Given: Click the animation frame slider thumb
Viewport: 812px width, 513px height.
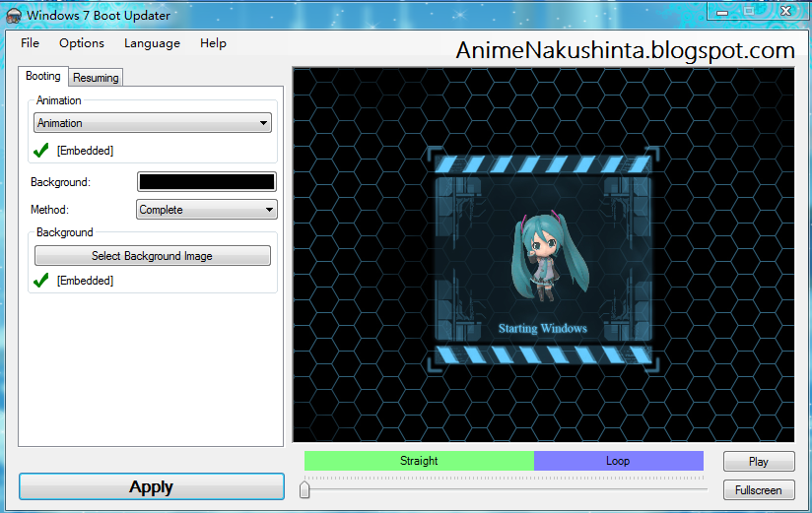Looking at the screenshot, I should (x=304, y=489).
